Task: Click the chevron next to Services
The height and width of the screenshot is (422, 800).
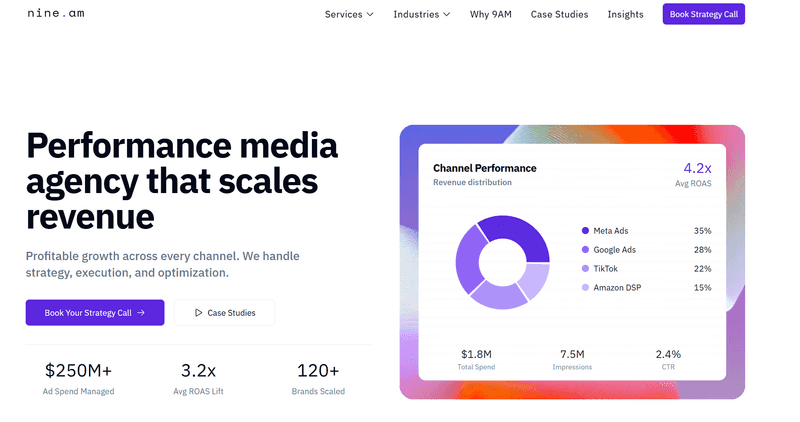Action: [370, 15]
